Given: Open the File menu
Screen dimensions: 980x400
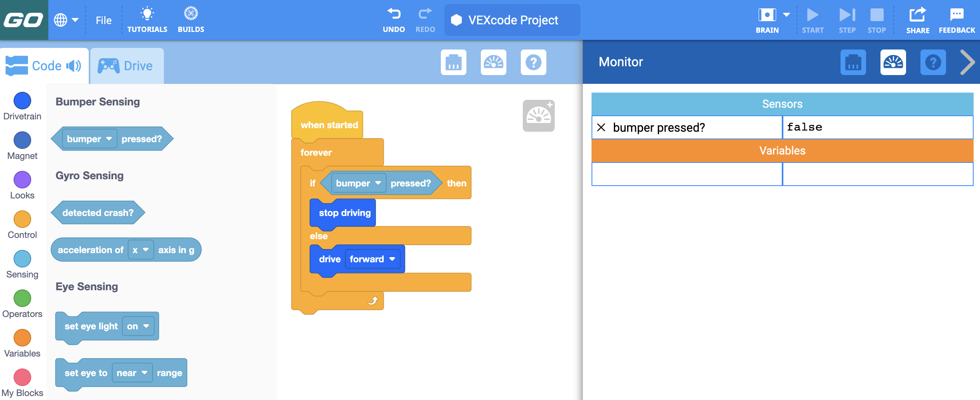Looking at the screenshot, I should coord(104,20).
